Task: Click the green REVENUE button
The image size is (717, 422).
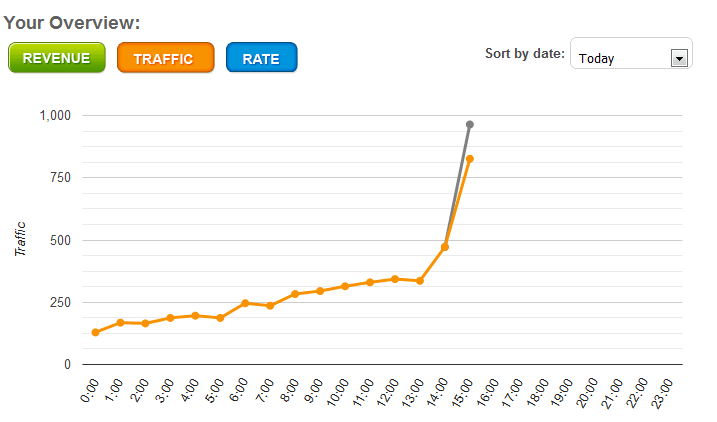Action: coord(56,58)
